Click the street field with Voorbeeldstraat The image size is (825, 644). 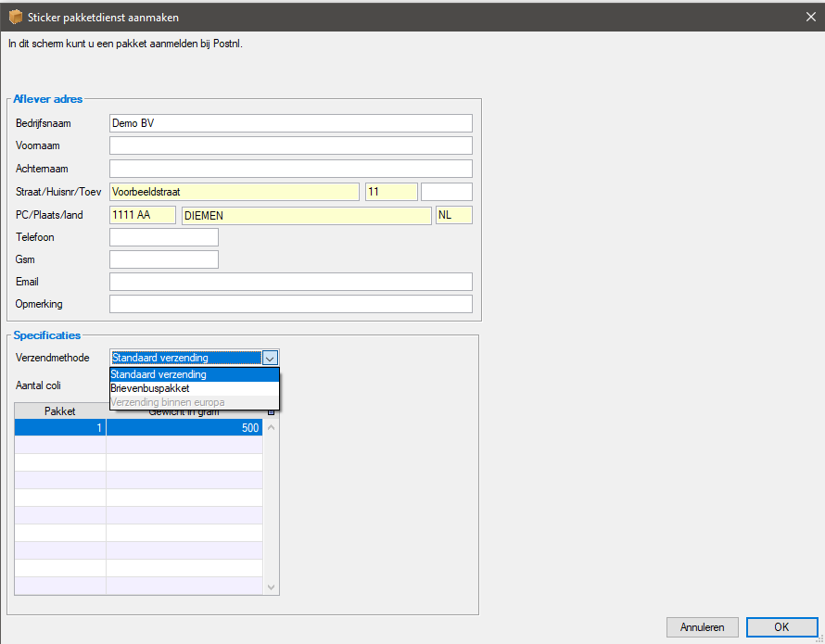235,192
